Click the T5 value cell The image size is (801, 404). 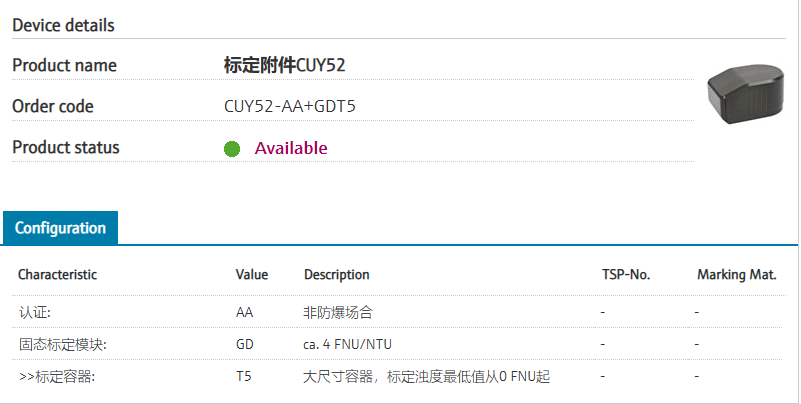point(244,377)
